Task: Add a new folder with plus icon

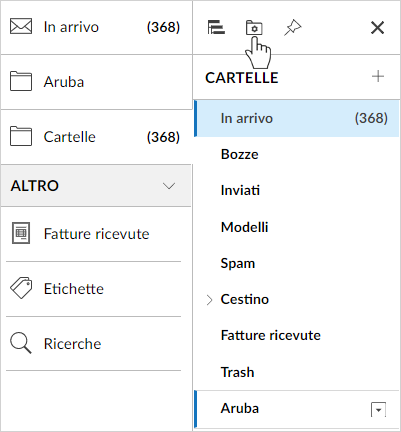Action: pos(378,77)
